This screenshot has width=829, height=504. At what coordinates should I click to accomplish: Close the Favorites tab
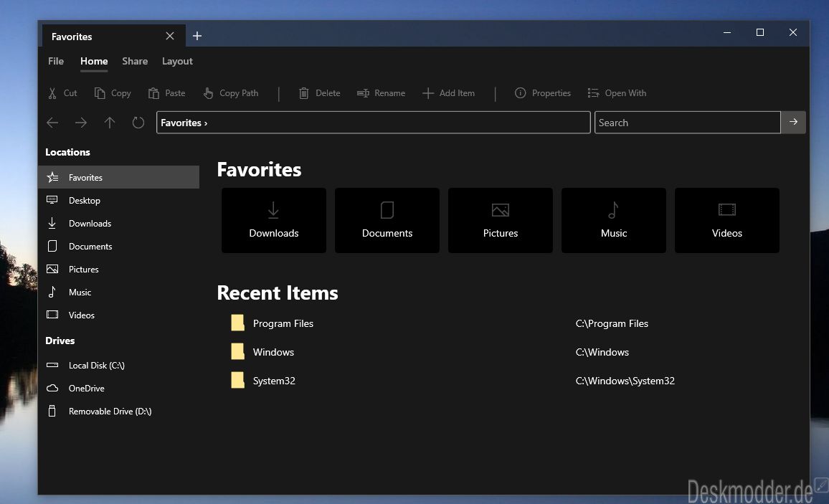170,36
